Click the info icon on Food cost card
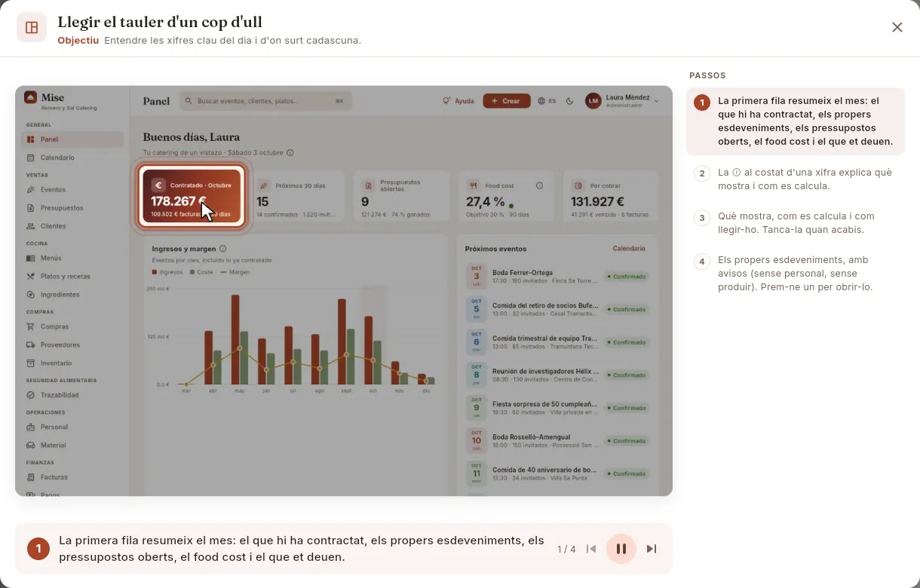This screenshot has height=588, width=920. (x=539, y=185)
